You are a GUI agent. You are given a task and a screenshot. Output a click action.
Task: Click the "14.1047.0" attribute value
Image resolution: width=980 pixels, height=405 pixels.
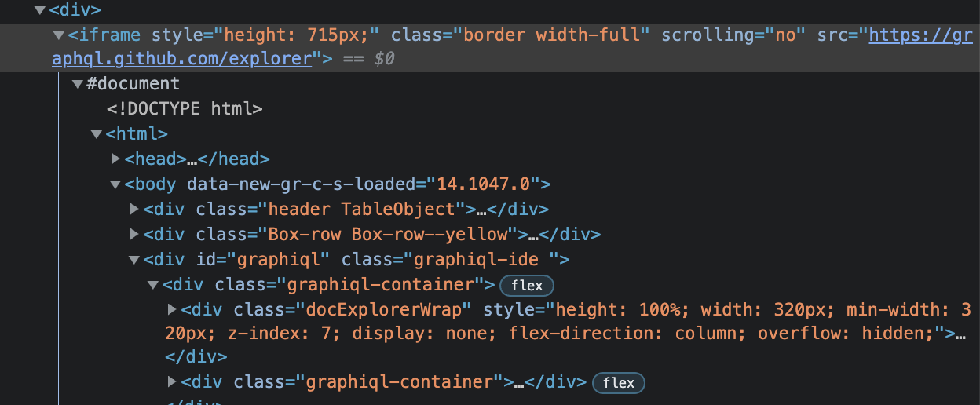[485, 184]
